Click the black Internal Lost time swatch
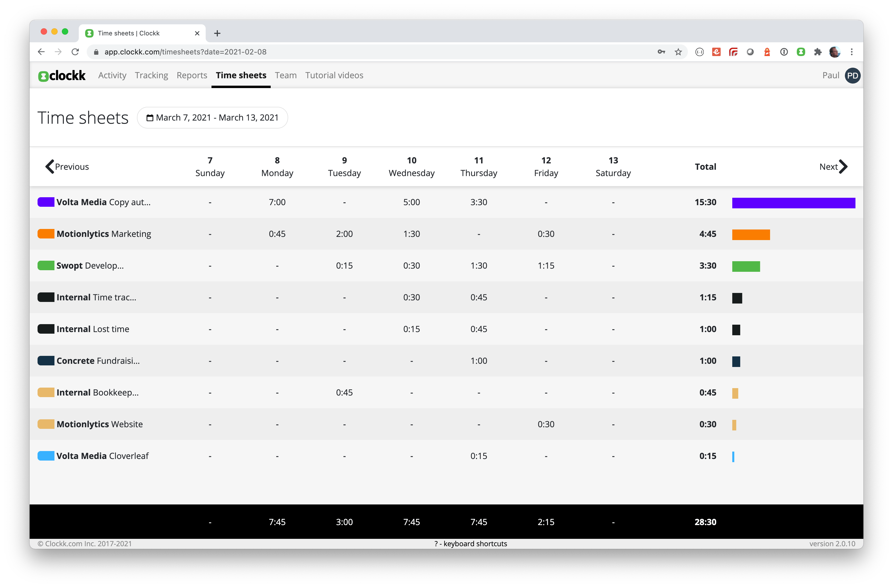893x588 pixels. [x=46, y=329]
